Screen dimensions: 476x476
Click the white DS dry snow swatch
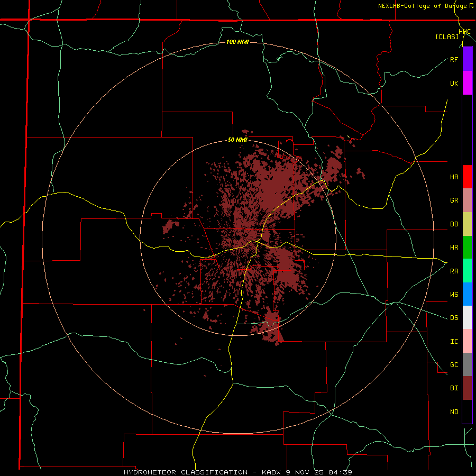[467, 317]
